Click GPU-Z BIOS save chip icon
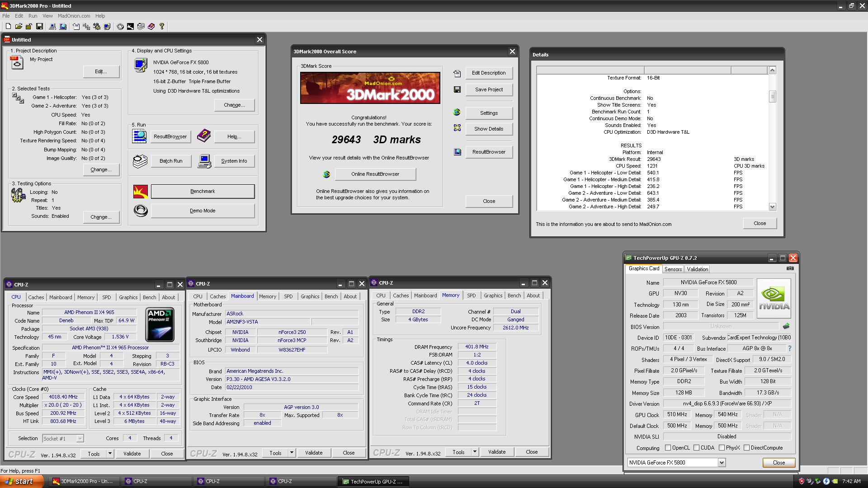 click(x=786, y=326)
